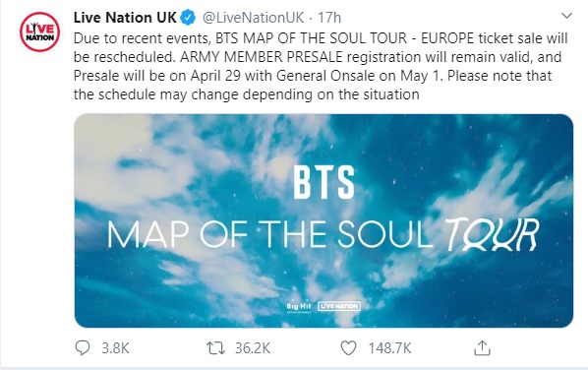The height and width of the screenshot is (370, 588).
Task: Click the Live Nation profile avatar
Action: [39, 31]
